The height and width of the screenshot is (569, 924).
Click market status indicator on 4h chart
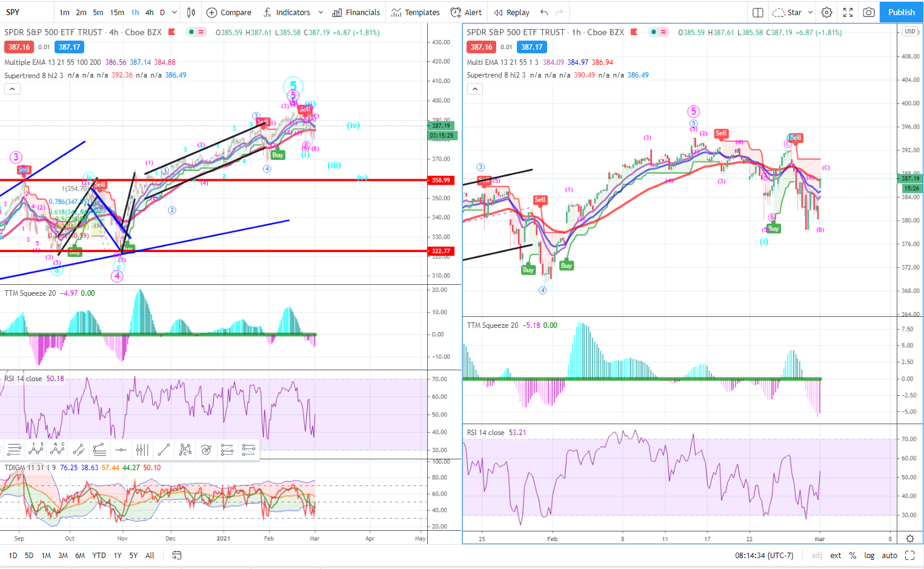191,32
